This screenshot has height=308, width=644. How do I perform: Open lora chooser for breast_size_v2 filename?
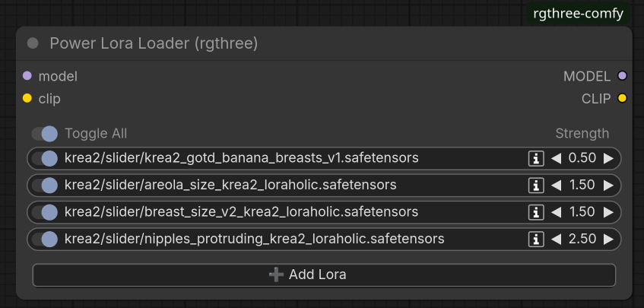pyautogui.click(x=242, y=212)
